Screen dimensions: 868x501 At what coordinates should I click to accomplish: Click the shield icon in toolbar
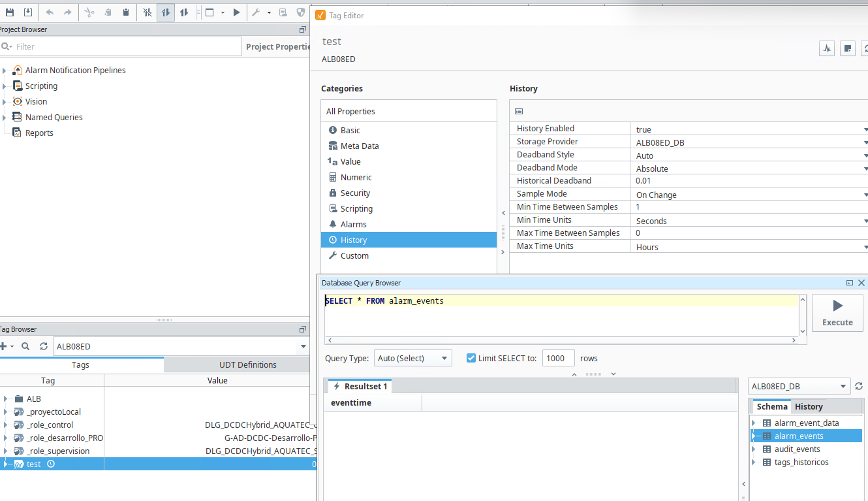[x=301, y=12]
